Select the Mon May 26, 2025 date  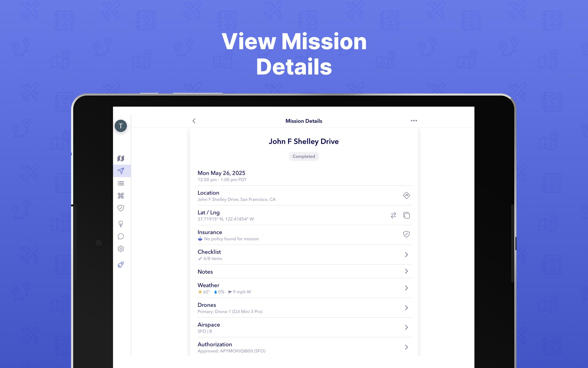(221, 173)
